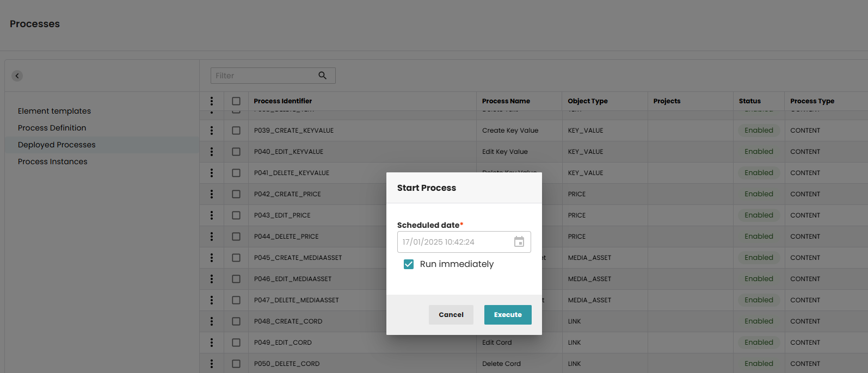Open row menu for P043_EDIT_PRICE
Screen dimensions: 868x373
[212, 215]
